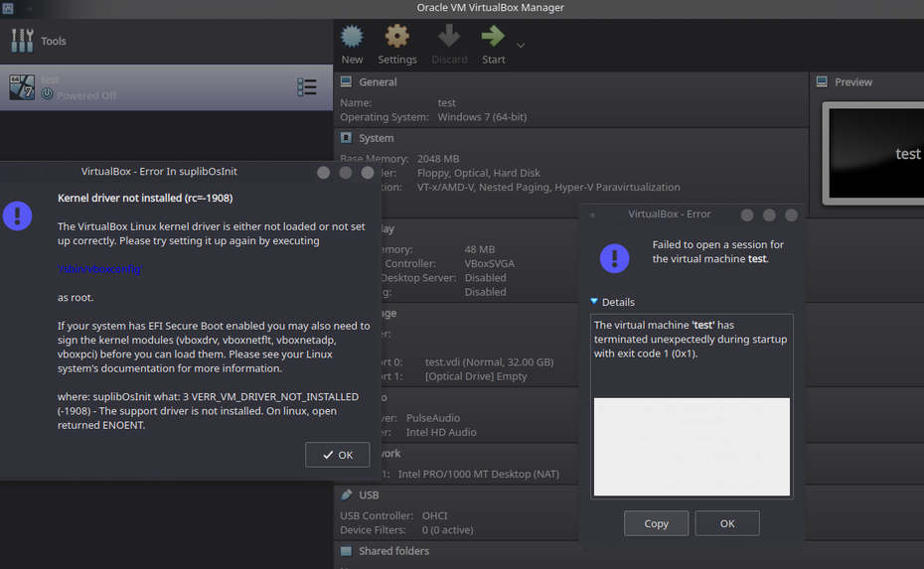Open Settings gear in toolbar

(397, 37)
